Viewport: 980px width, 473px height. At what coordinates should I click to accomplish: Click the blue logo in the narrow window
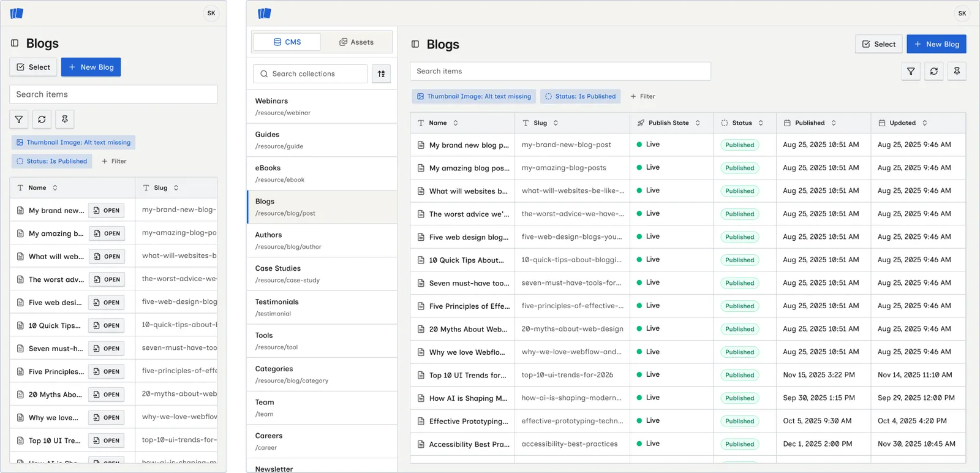click(17, 13)
